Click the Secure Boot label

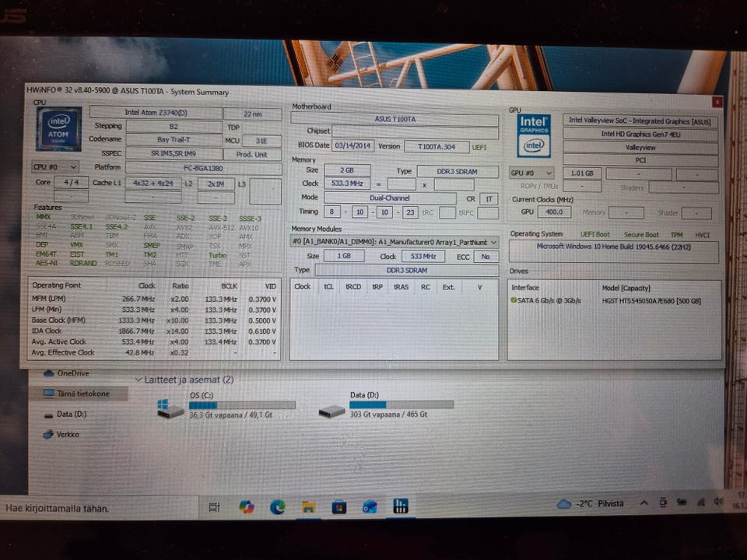point(641,235)
